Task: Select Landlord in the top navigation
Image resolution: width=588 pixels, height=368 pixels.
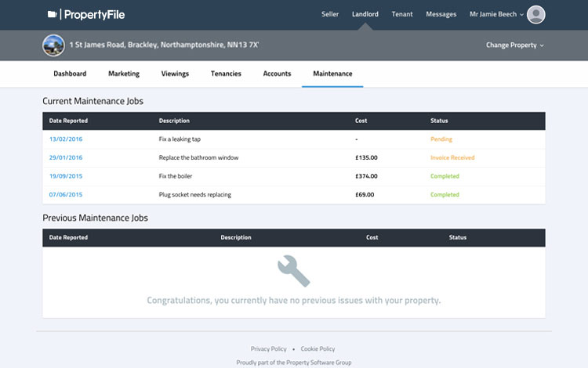Action: click(x=365, y=14)
